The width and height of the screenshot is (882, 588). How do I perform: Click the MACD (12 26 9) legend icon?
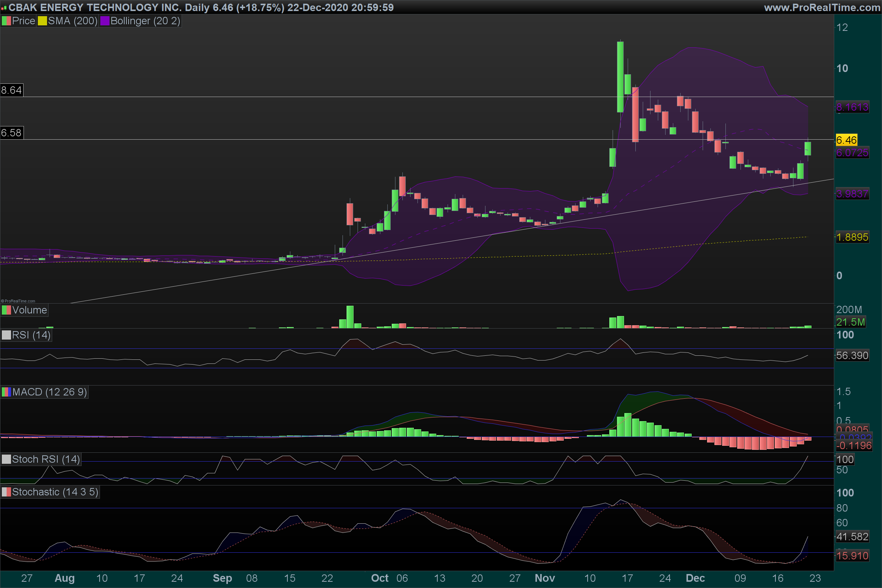6,392
